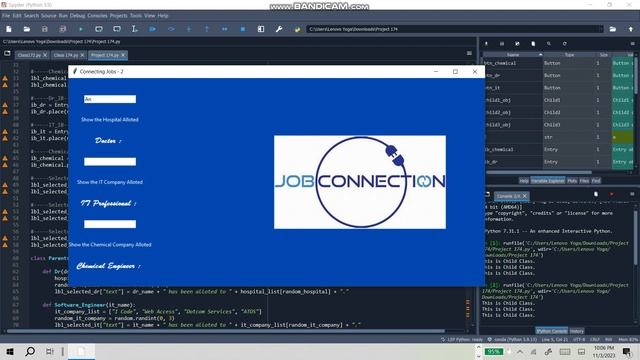Run cell and advance toolbar icon
This screenshot has width=640, height=360.
click(117, 29)
